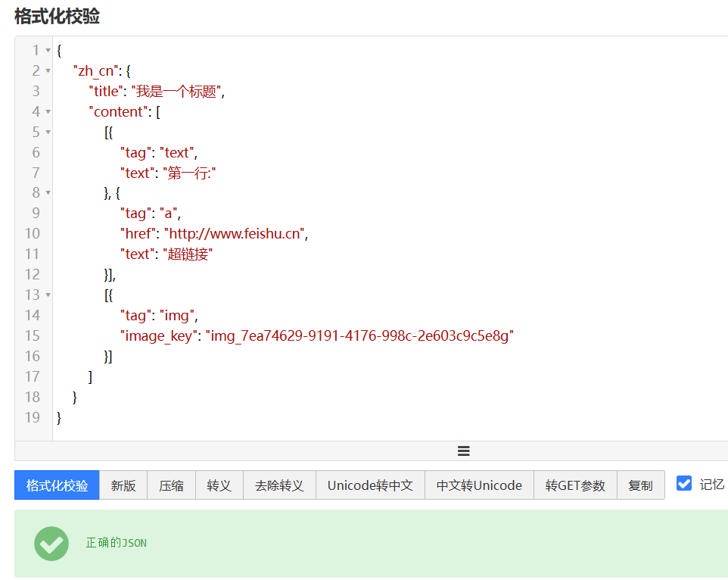Fold the first array block at line 5

coord(48,133)
